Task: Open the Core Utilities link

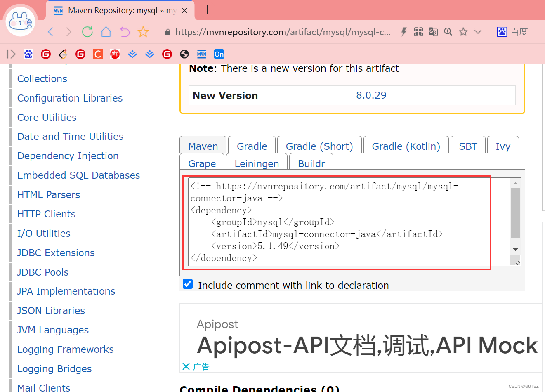Action: click(47, 118)
